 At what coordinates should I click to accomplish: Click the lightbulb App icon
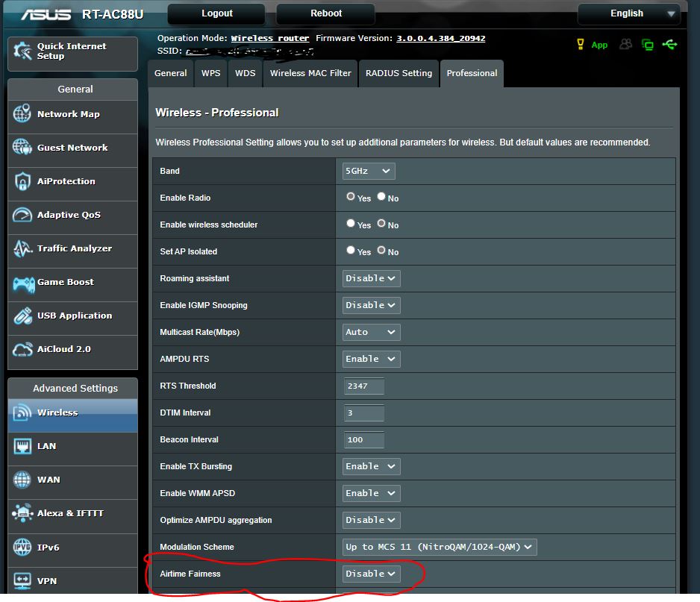point(581,45)
